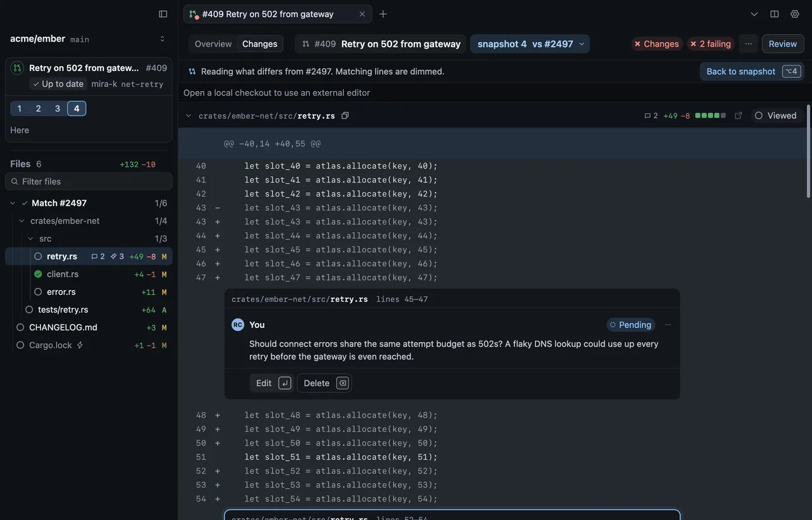Collapse the Match #2497 group
This screenshot has height=520, width=812.
click(x=13, y=203)
